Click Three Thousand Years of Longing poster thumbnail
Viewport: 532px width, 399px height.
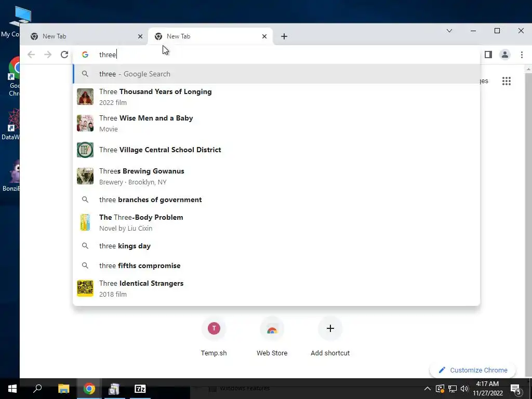pos(85,97)
